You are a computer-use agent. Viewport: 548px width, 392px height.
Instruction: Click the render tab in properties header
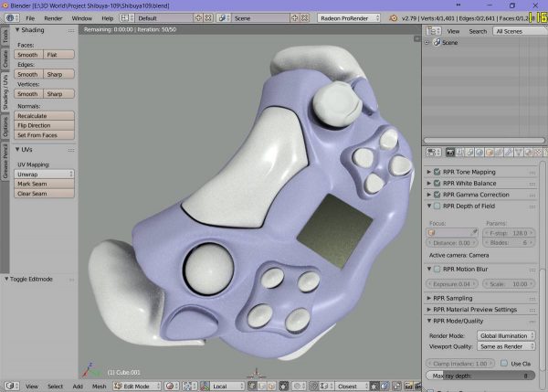click(448, 153)
